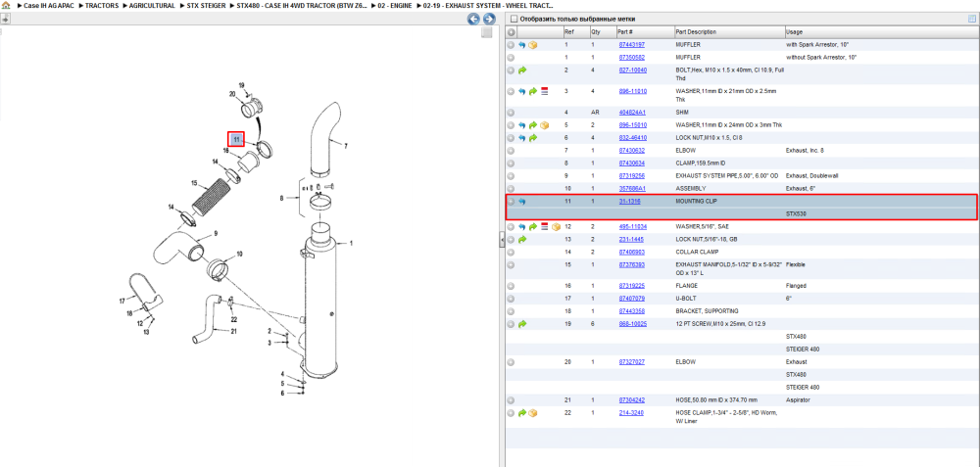Click the box icon on WASHER 896-15010 row

[x=544, y=125]
